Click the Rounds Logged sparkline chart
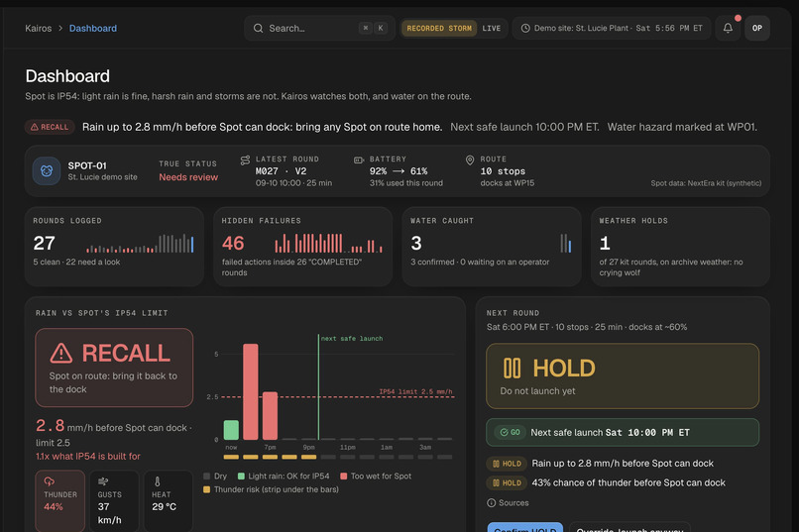 coord(140,244)
